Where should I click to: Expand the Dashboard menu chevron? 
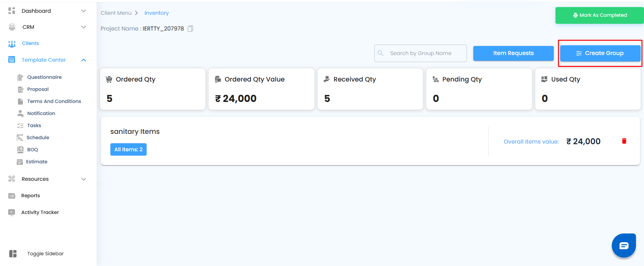coord(84,11)
